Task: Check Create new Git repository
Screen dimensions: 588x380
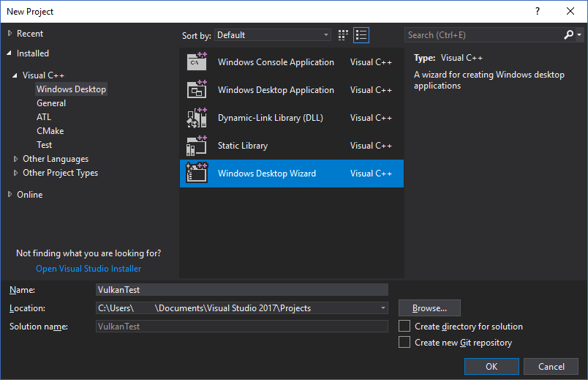Action: click(404, 343)
